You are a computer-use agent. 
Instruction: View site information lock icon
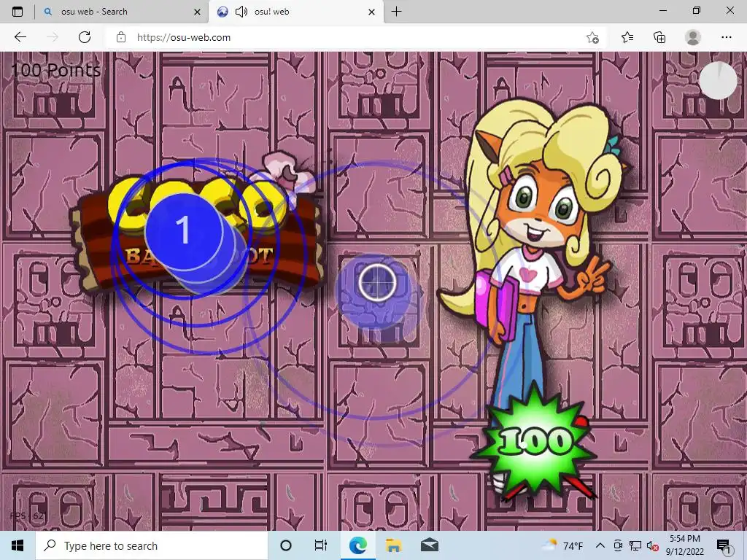tap(121, 37)
